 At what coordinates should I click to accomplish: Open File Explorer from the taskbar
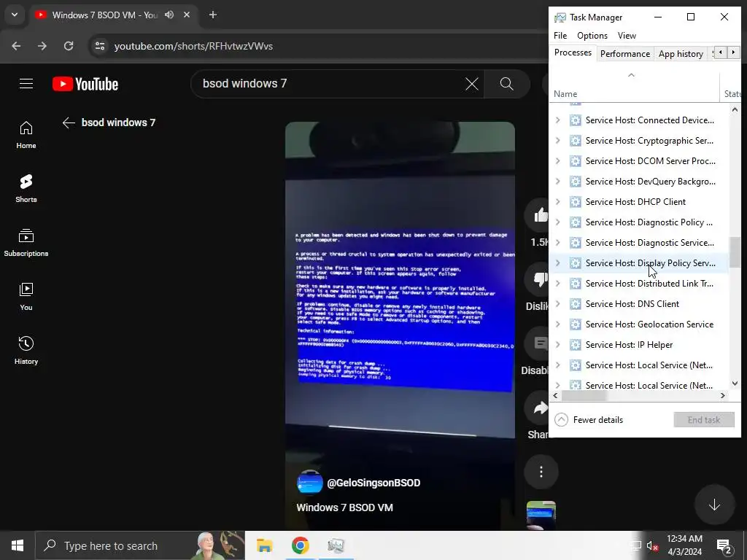[x=264, y=545]
